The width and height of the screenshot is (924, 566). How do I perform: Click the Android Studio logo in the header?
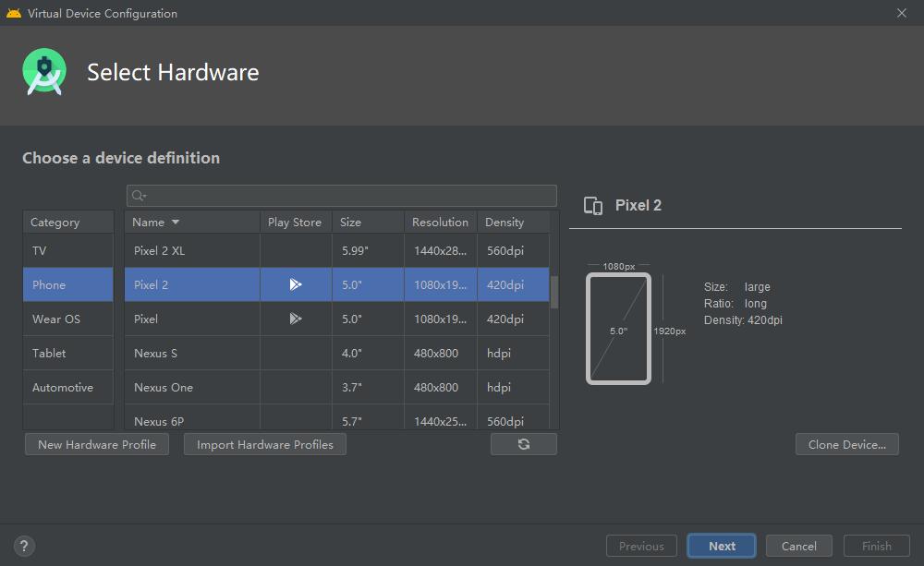click(x=43, y=71)
